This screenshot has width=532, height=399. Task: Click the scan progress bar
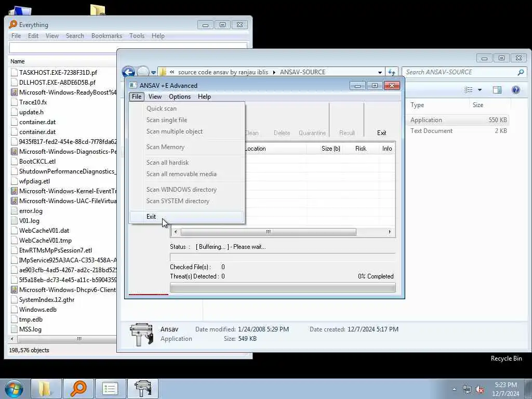[283, 288]
